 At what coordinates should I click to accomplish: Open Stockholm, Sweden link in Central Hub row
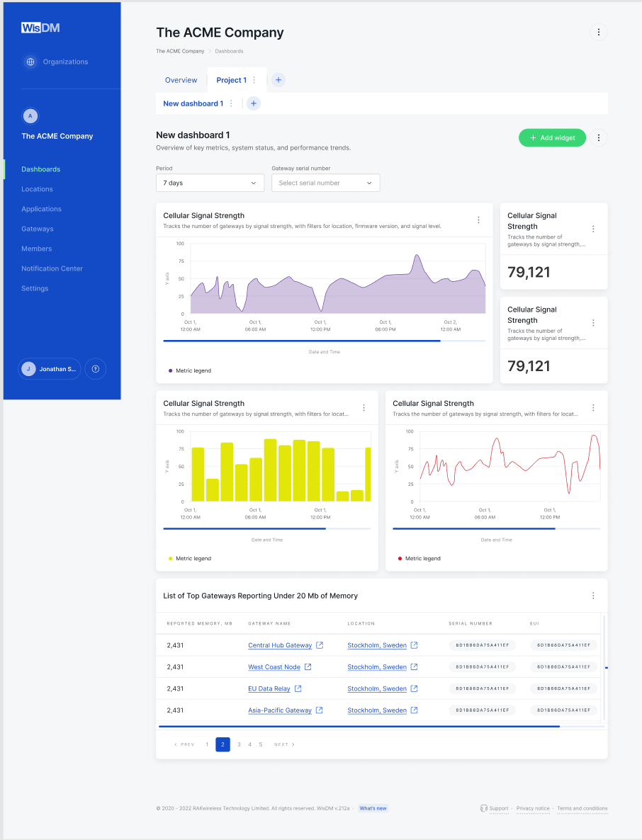[377, 645]
